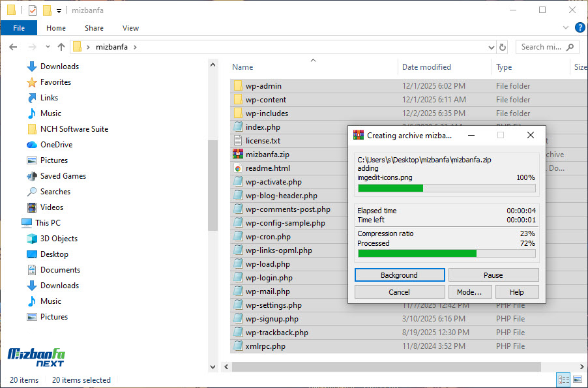The image size is (588, 388).
Task: Expand the address bar history dropdown
Action: tap(492, 47)
